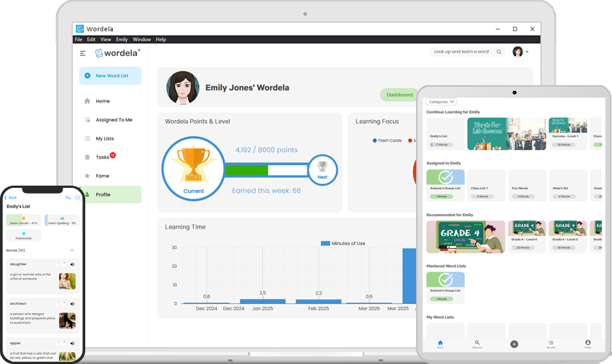The height and width of the screenshot is (364, 612).
Task: Click the magnifier icon in the word search box
Action: click(x=499, y=52)
